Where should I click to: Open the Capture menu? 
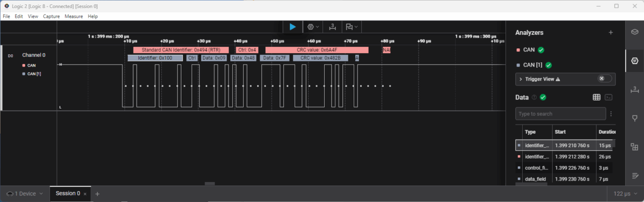point(52,17)
